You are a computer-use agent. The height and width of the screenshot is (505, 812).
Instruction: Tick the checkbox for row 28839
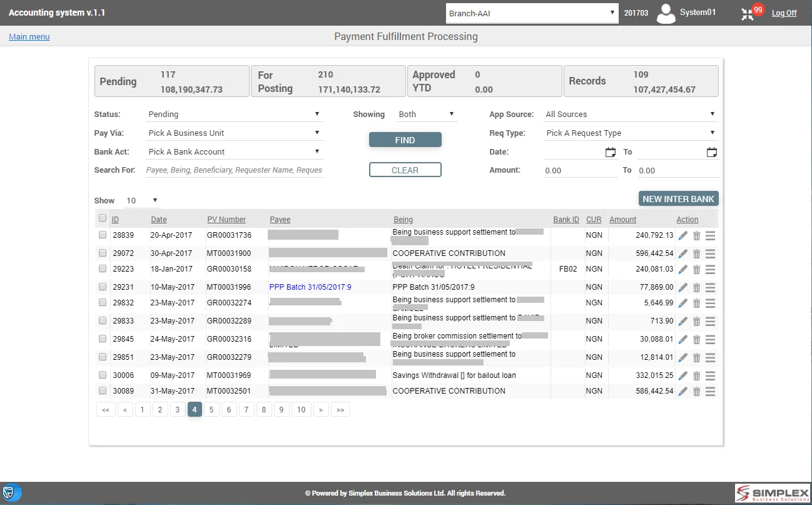(103, 235)
